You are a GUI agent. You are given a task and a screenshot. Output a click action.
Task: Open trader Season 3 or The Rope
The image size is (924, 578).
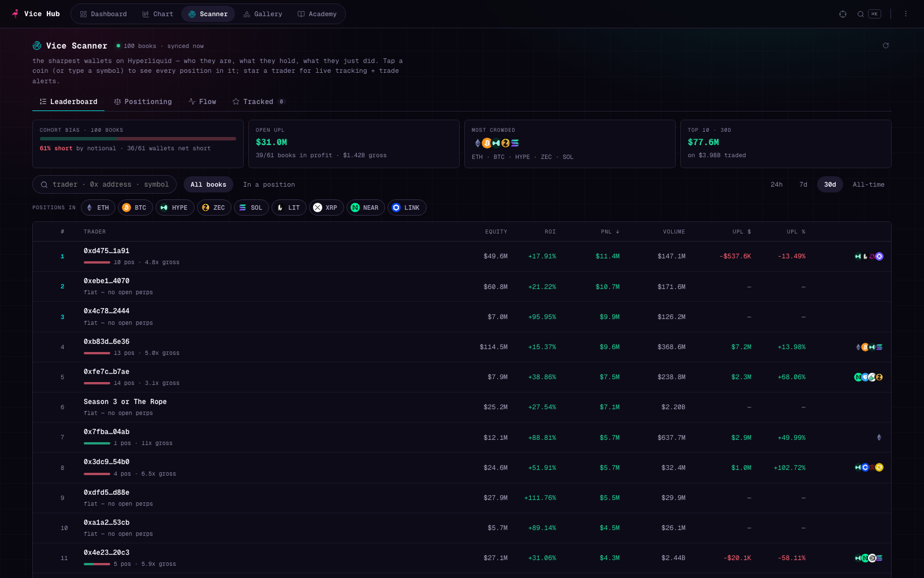click(x=125, y=402)
